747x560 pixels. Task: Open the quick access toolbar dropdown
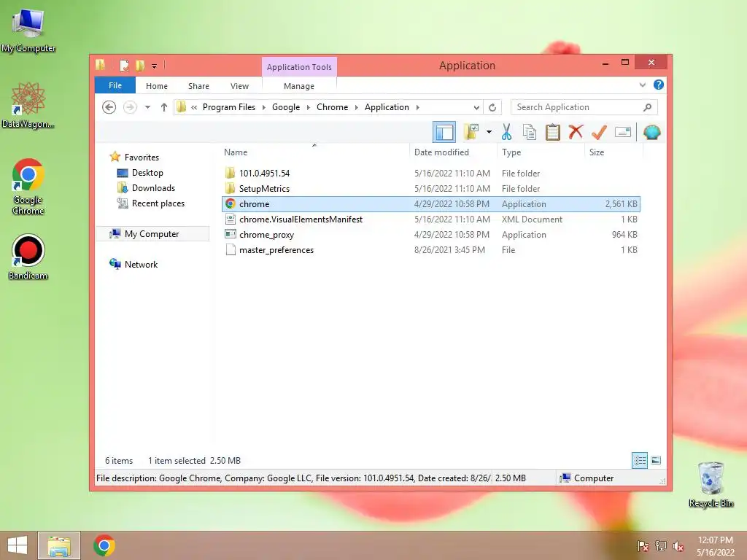pyautogui.click(x=154, y=66)
